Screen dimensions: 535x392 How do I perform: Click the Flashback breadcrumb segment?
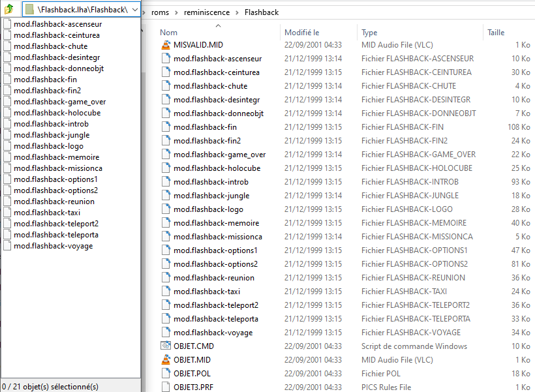coord(262,12)
